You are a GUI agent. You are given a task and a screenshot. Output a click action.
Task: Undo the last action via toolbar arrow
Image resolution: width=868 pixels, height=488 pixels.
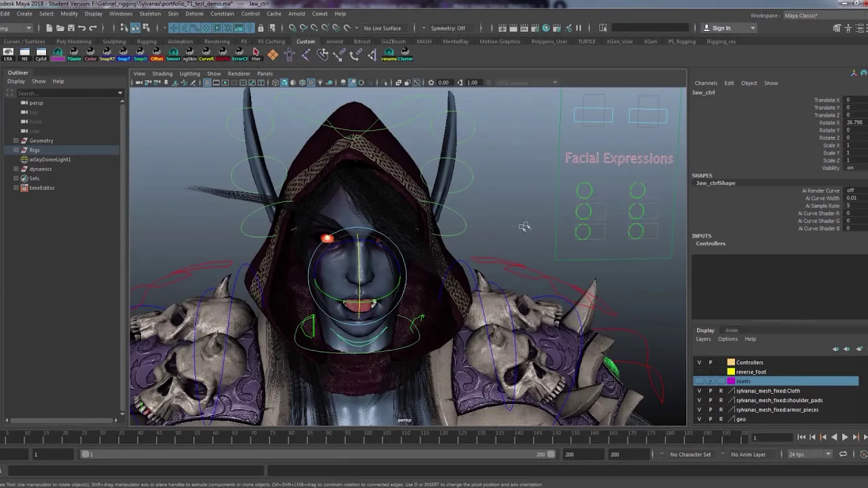tap(81, 28)
